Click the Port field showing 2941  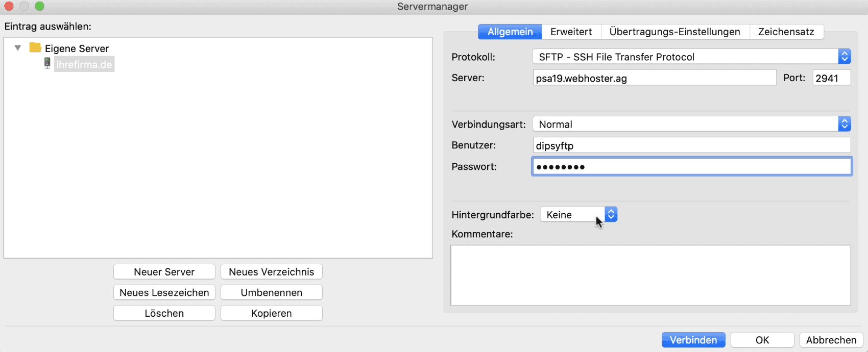click(832, 78)
